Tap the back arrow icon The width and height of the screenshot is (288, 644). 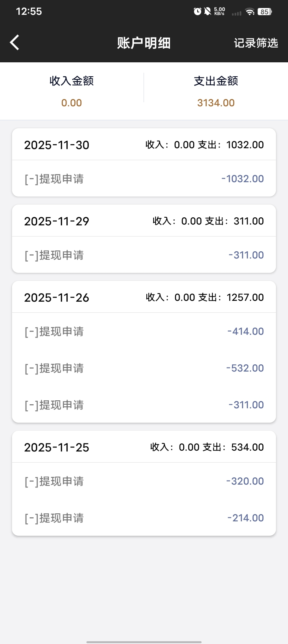point(15,43)
